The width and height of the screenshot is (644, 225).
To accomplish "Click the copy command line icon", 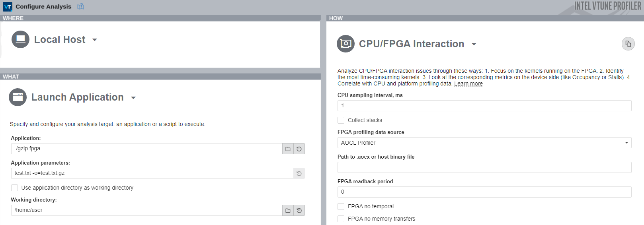I will (628, 44).
